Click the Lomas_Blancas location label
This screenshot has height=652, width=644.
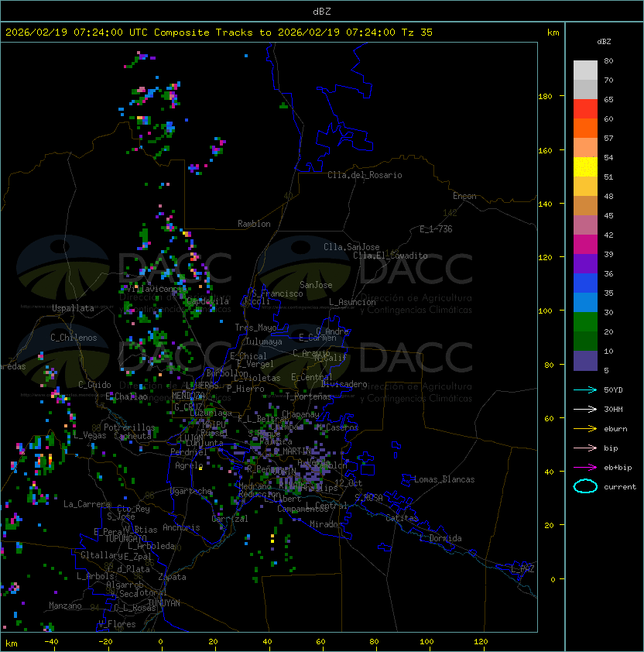(444, 479)
